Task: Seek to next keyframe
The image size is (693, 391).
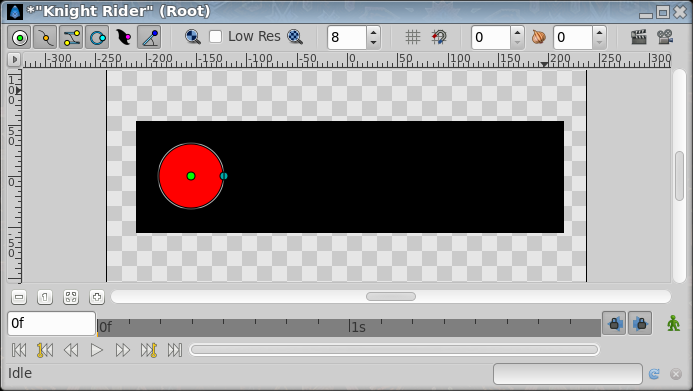Action: pyautogui.click(x=148, y=350)
